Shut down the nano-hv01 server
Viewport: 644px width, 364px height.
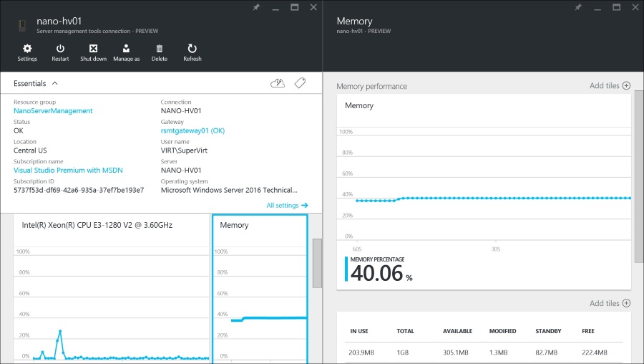coord(93,52)
